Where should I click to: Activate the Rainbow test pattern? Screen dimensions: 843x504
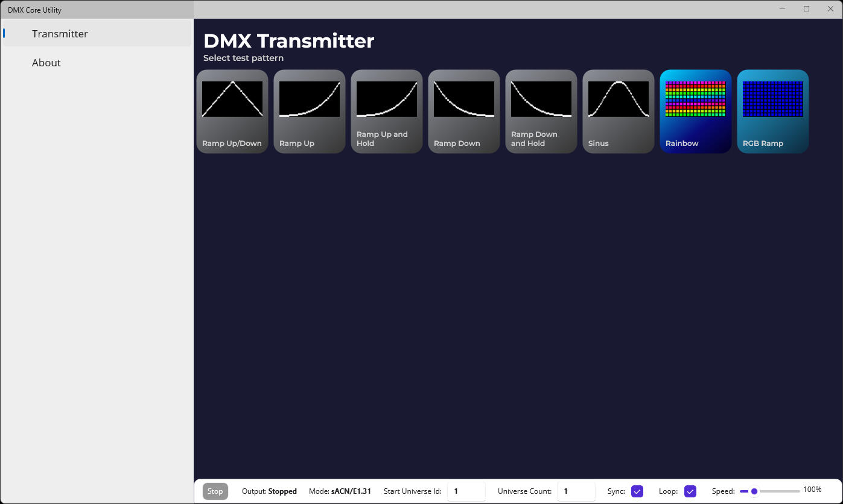695,111
